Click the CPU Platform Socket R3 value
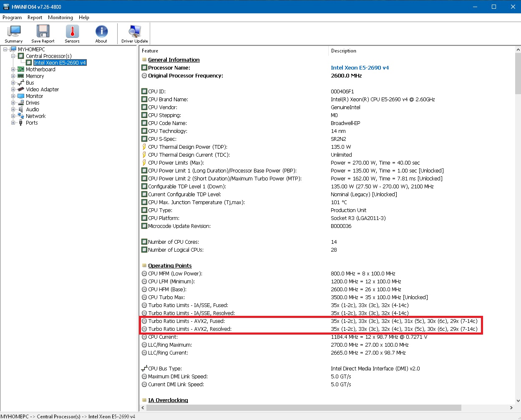 coord(358,218)
